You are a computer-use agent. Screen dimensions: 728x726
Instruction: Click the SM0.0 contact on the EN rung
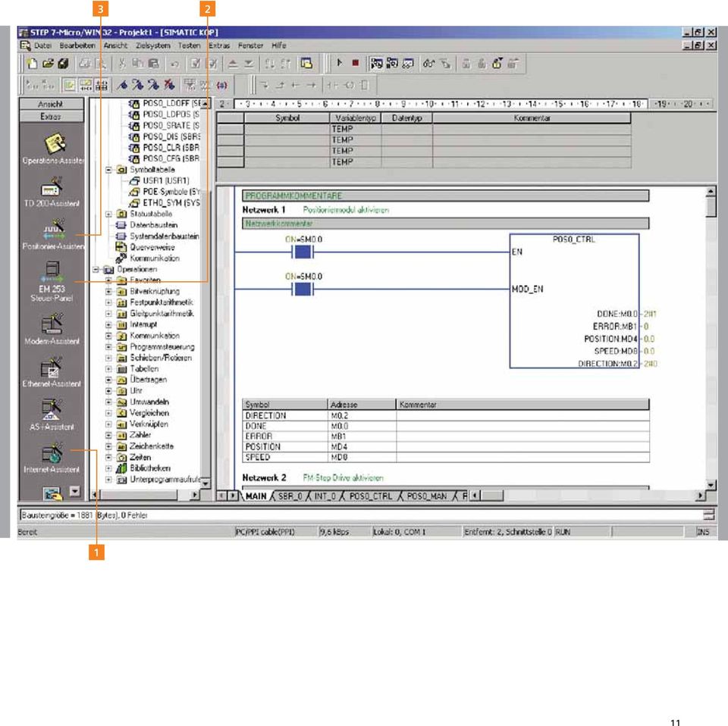pyautogui.click(x=303, y=252)
